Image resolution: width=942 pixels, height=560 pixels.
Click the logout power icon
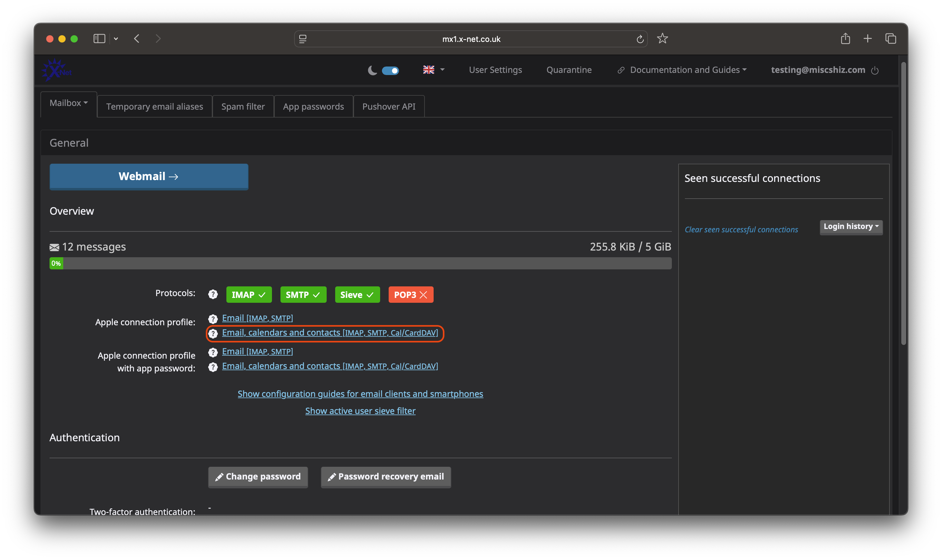[x=875, y=70]
